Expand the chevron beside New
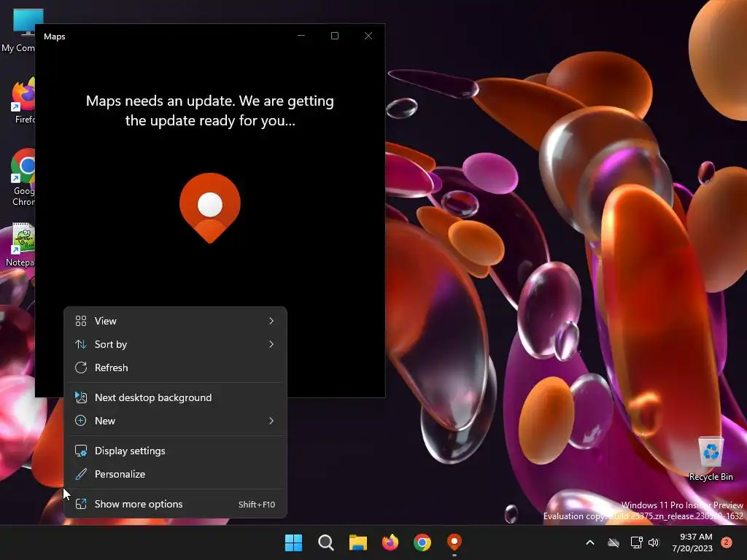747x560 pixels. click(x=271, y=421)
